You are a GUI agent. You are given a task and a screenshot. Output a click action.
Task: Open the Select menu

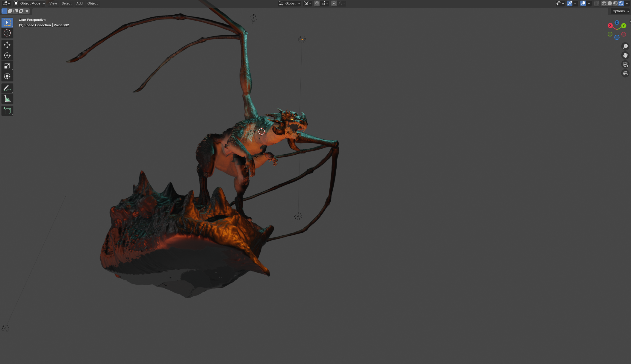(66, 3)
